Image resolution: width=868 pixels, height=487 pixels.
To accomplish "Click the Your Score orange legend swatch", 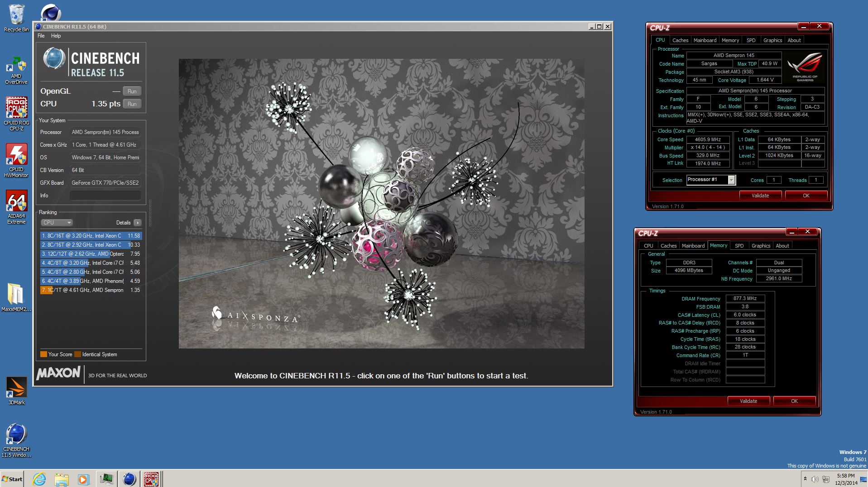I will tap(43, 354).
